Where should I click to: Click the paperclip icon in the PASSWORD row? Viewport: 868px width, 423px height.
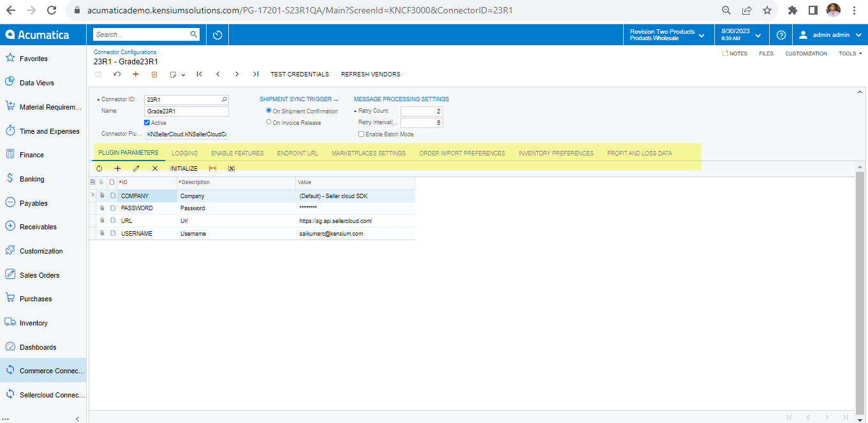[x=102, y=208]
